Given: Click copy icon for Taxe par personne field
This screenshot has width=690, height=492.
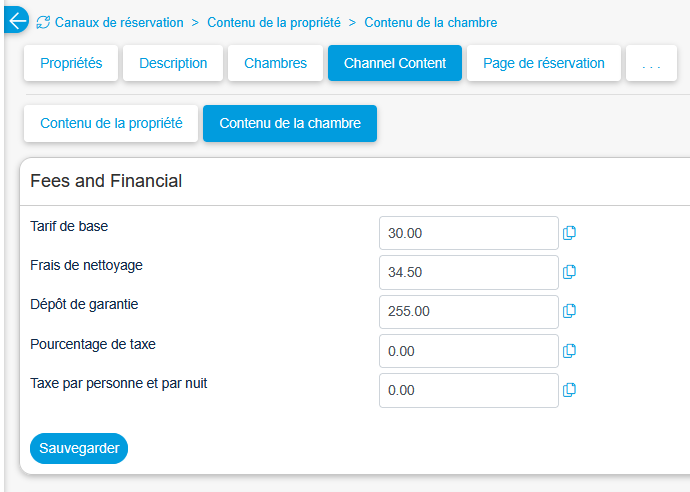Looking at the screenshot, I should (569, 390).
